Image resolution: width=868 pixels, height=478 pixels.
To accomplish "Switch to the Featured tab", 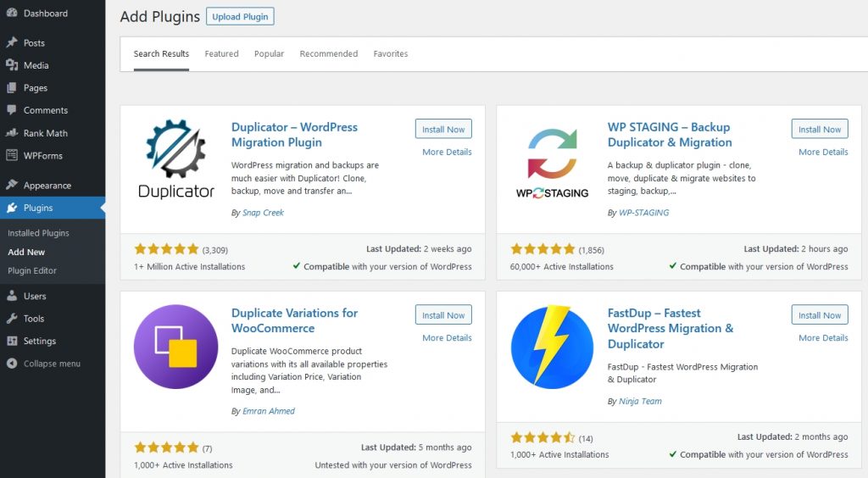I will coord(221,53).
